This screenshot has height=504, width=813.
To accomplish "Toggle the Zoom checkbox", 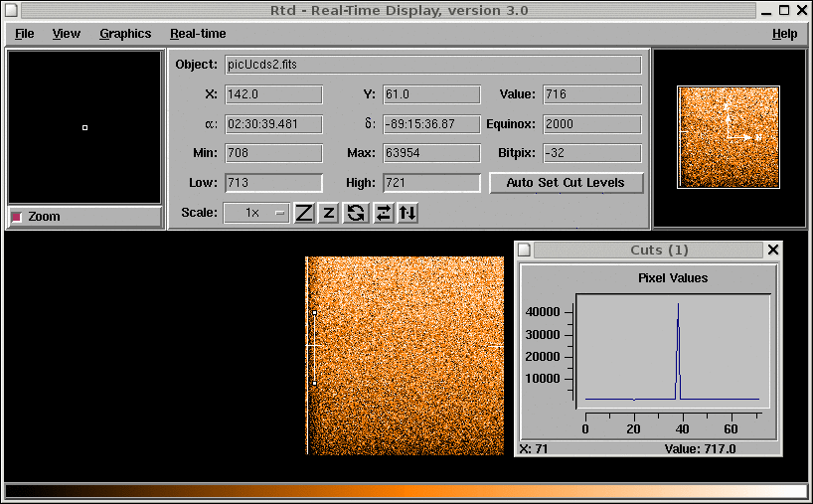I will (x=17, y=217).
